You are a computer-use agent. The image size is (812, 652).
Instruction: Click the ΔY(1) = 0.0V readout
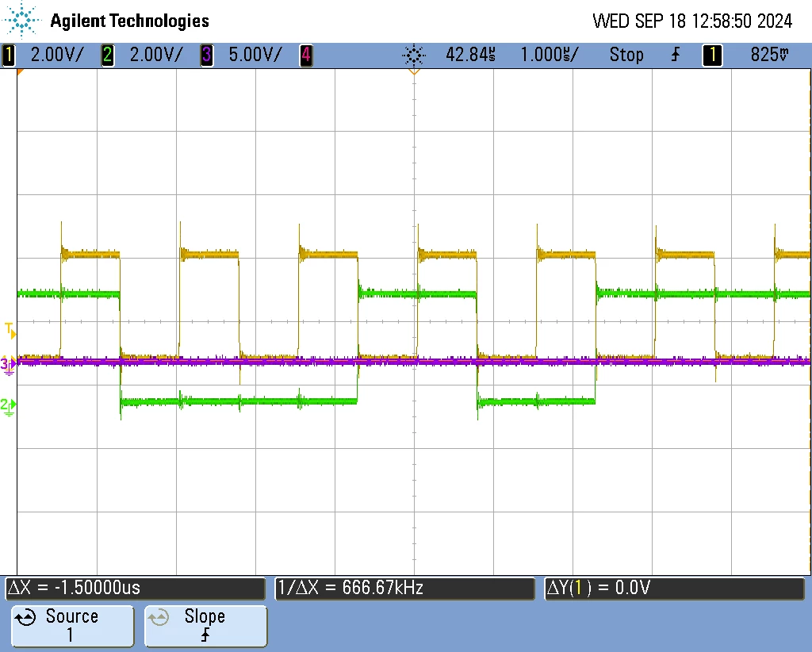point(674,589)
